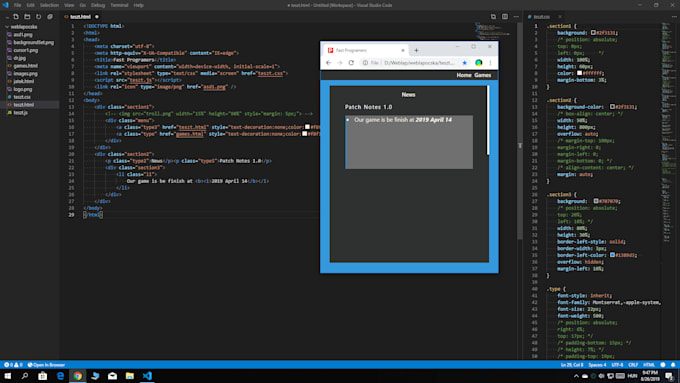Viewport: 680px width, 383px height.
Task: Switch to Chrome in taskbar
Action: point(78,376)
